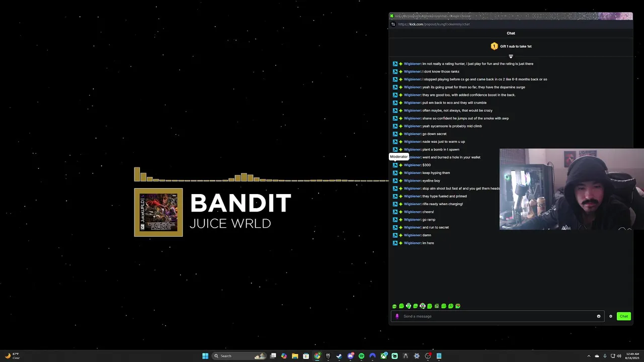Collapse the leaderboard chevron below gift banner
This screenshot has height=362, width=644.
pos(511,56)
